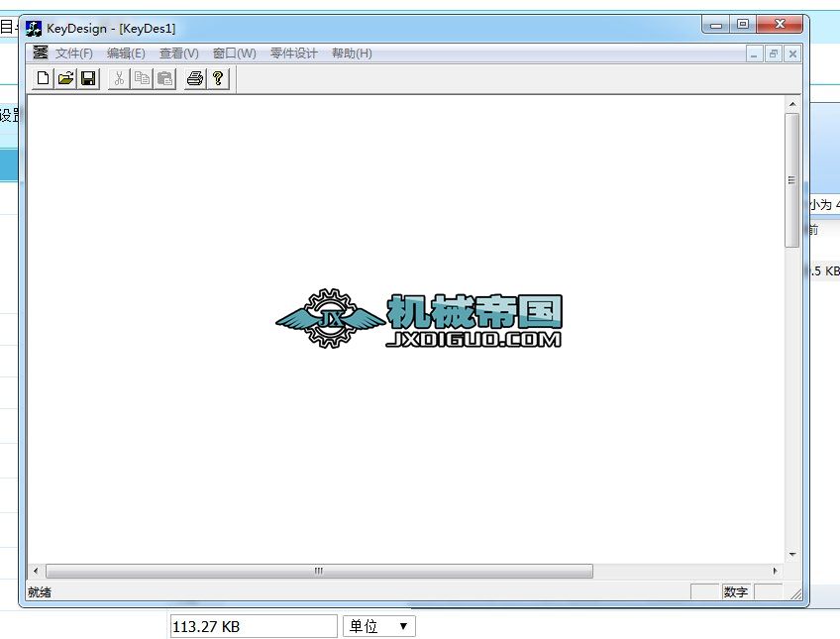Paste using the clipboard toolbar icon

tap(165, 78)
